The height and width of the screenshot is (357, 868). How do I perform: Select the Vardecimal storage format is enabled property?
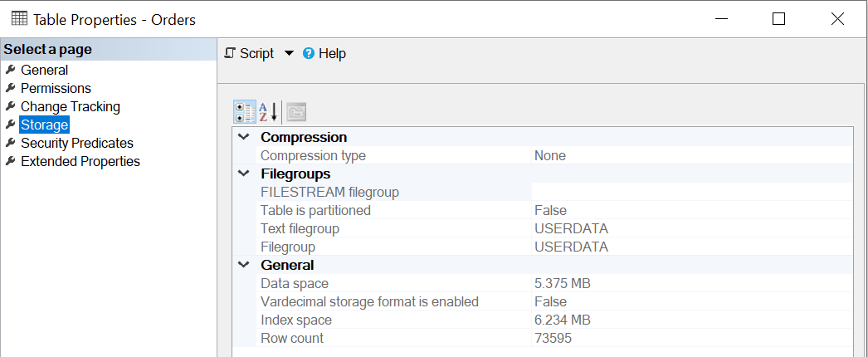point(370,301)
